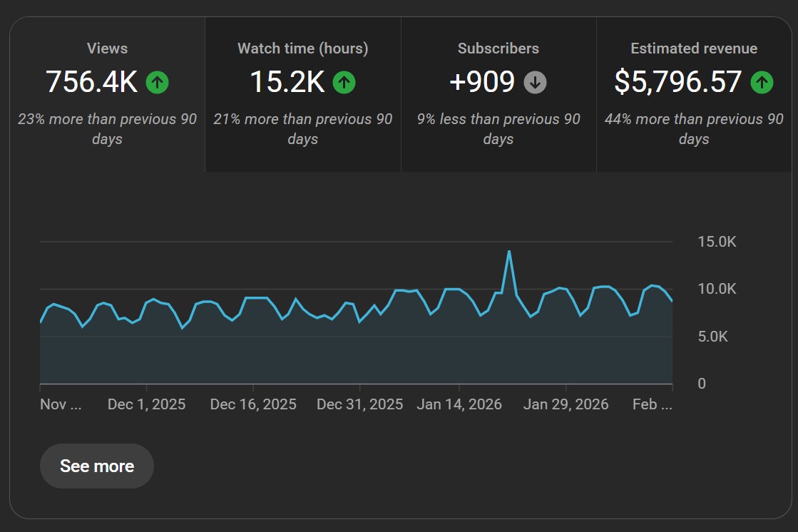This screenshot has height=532, width=798.
Task: Click the gray down arrow beside +909 subscribers
Action: [535, 83]
